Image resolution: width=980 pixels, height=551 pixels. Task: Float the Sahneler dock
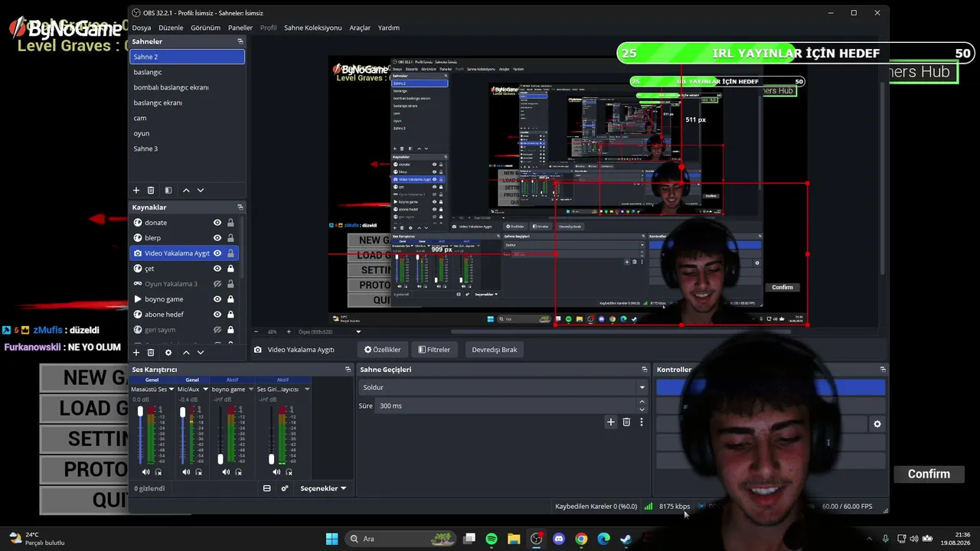tap(240, 41)
